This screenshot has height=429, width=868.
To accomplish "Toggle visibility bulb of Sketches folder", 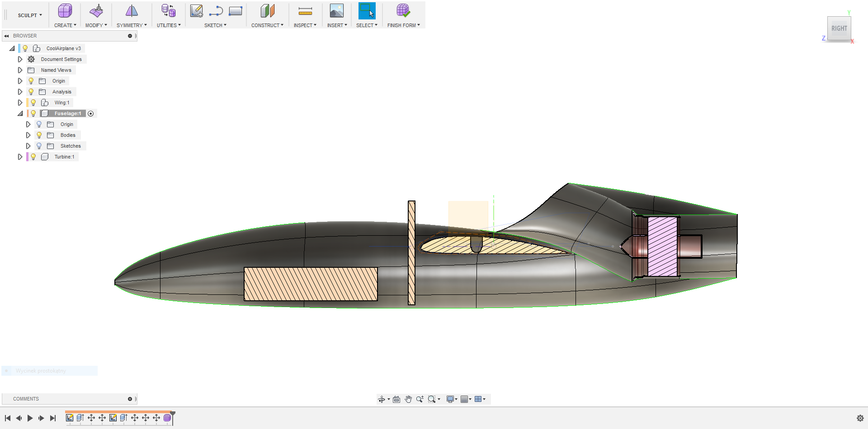I will point(39,146).
